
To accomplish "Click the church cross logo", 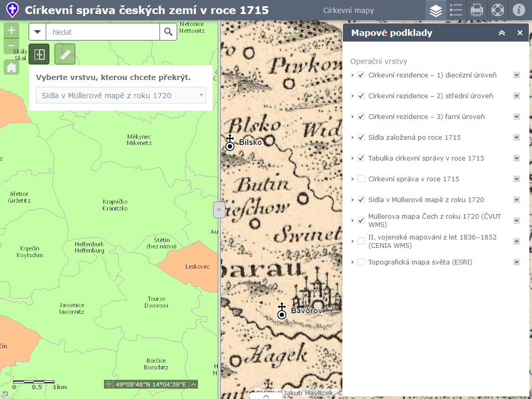I will tap(12, 10).
